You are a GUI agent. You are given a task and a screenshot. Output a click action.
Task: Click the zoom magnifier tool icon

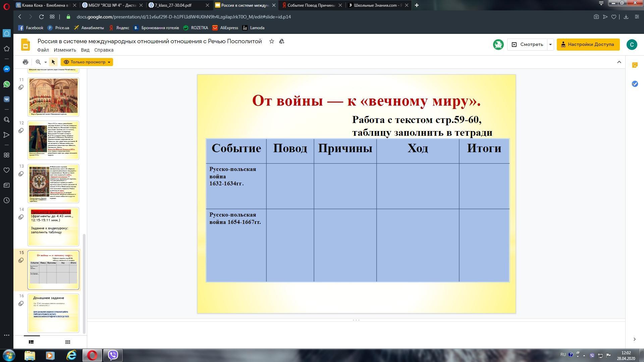click(x=38, y=62)
